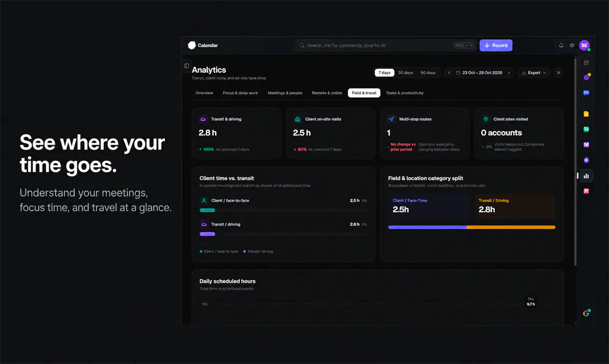Switch to the Meetings & people tab
The width and height of the screenshot is (609, 364).
285,93
